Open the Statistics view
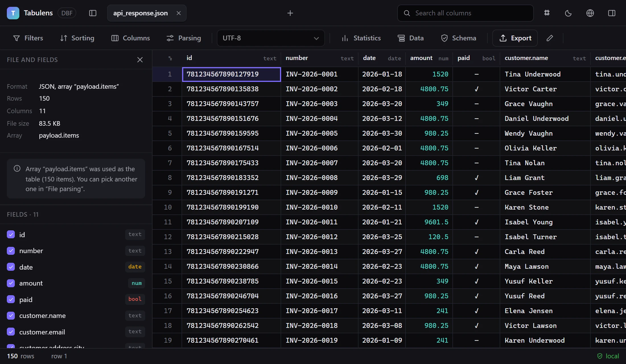Screen dimensions: 626x364 pos(361,38)
